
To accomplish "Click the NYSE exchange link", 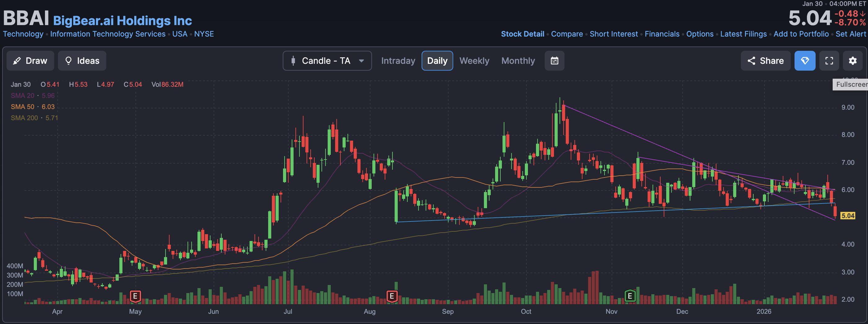I will coord(204,34).
